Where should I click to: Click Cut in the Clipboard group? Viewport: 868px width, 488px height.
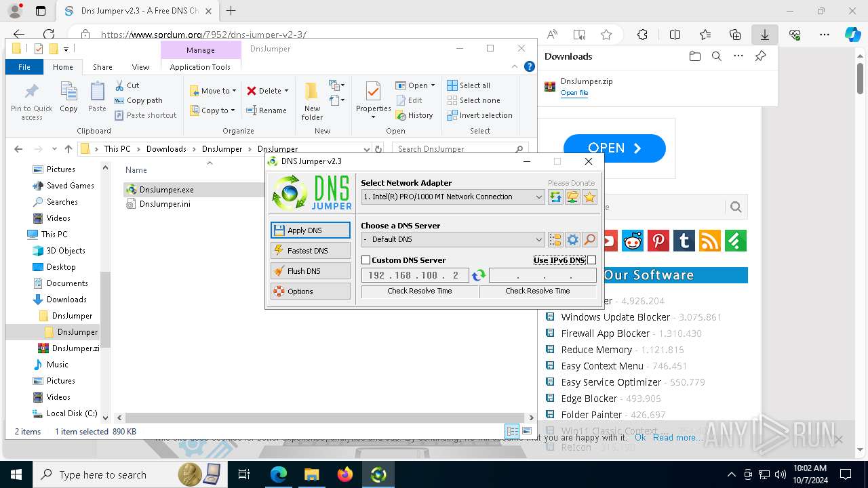tap(127, 85)
